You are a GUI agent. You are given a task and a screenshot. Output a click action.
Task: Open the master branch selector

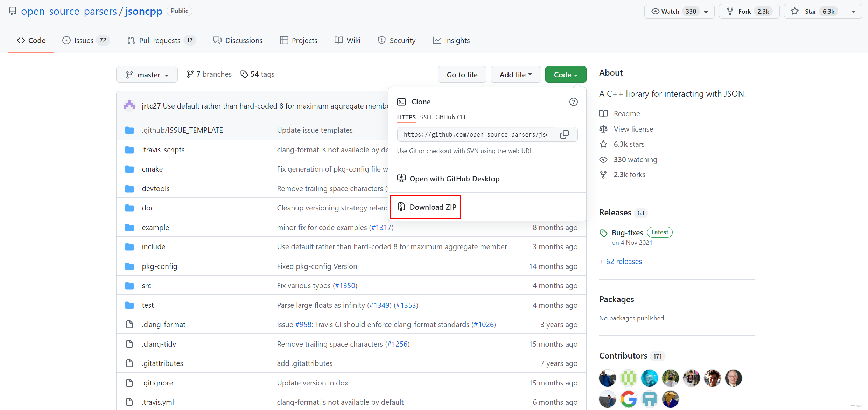coord(147,75)
